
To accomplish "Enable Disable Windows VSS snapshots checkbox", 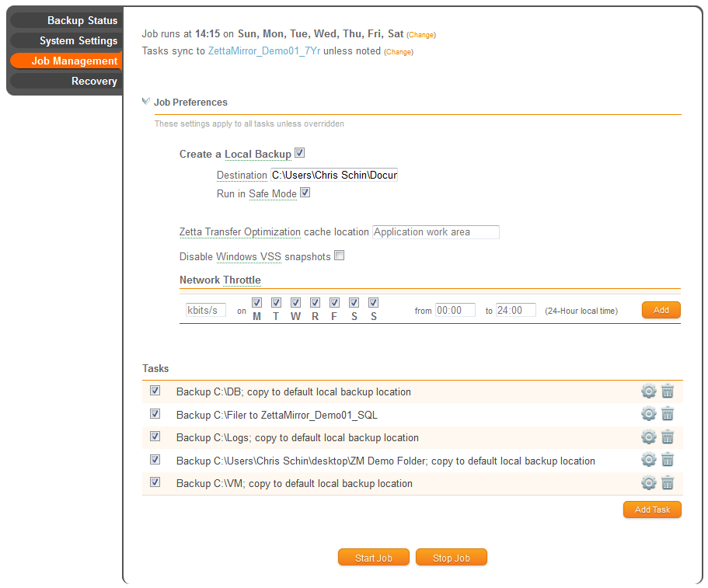I will coord(339,256).
